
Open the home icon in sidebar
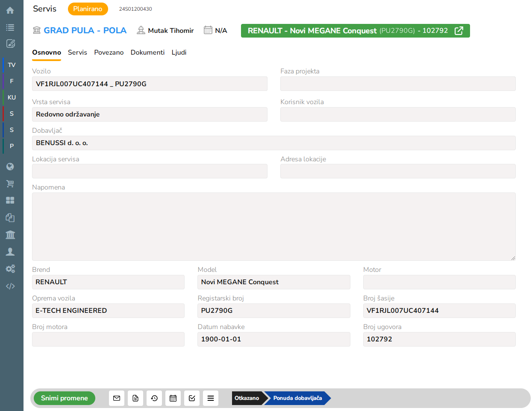pyautogui.click(x=10, y=10)
